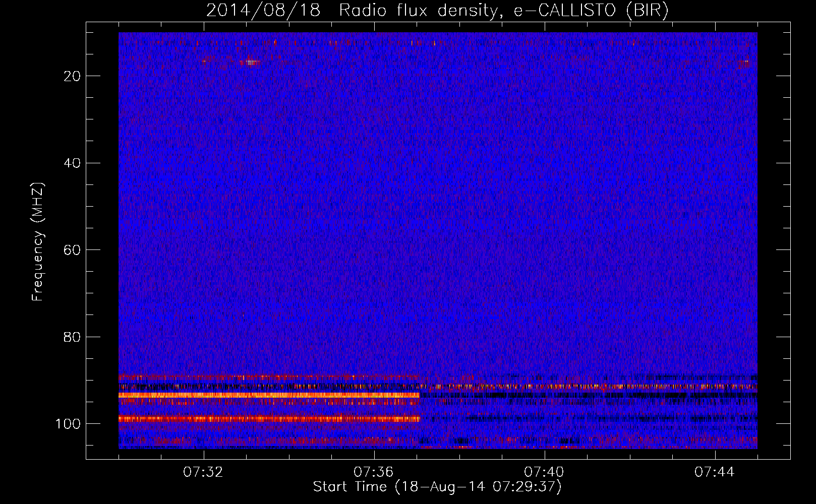This screenshot has height=504, width=816.
Task: Click the '60' frequency tick label
Action: pos(73,250)
